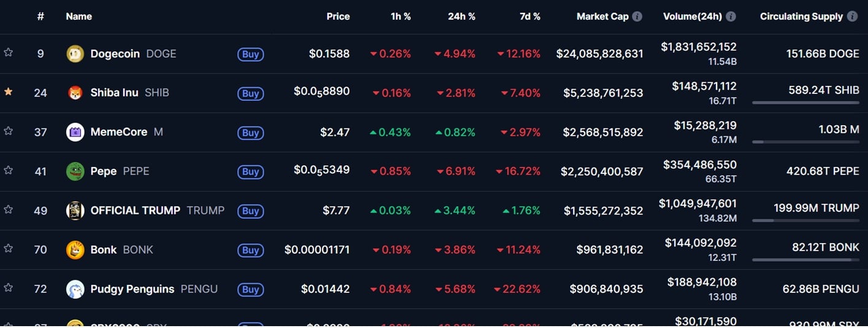Image resolution: width=868 pixels, height=328 pixels.
Task: Click the Pepe frog logo icon
Action: click(75, 171)
